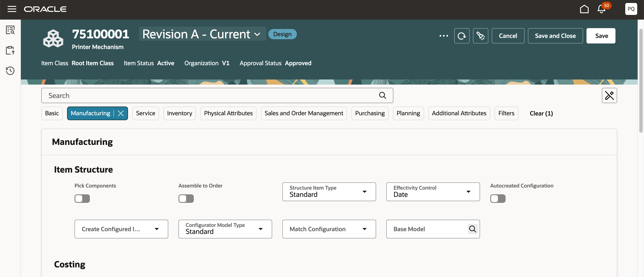Switch to Physical Attributes tab
This screenshot has width=644, height=277.
(228, 113)
